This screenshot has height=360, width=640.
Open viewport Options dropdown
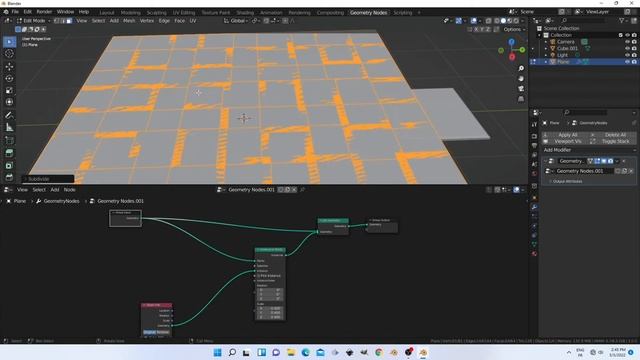(514, 29)
